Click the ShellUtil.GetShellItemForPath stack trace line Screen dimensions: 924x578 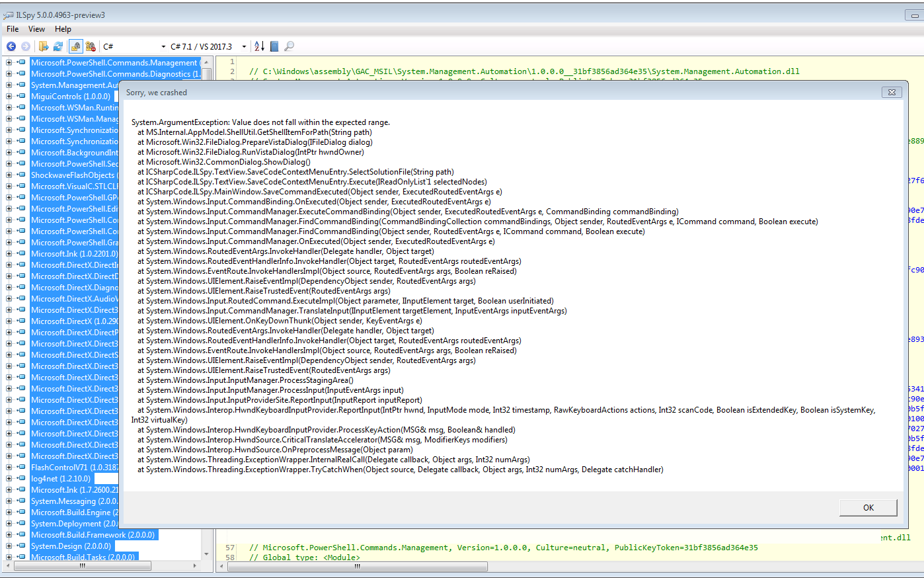(254, 132)
